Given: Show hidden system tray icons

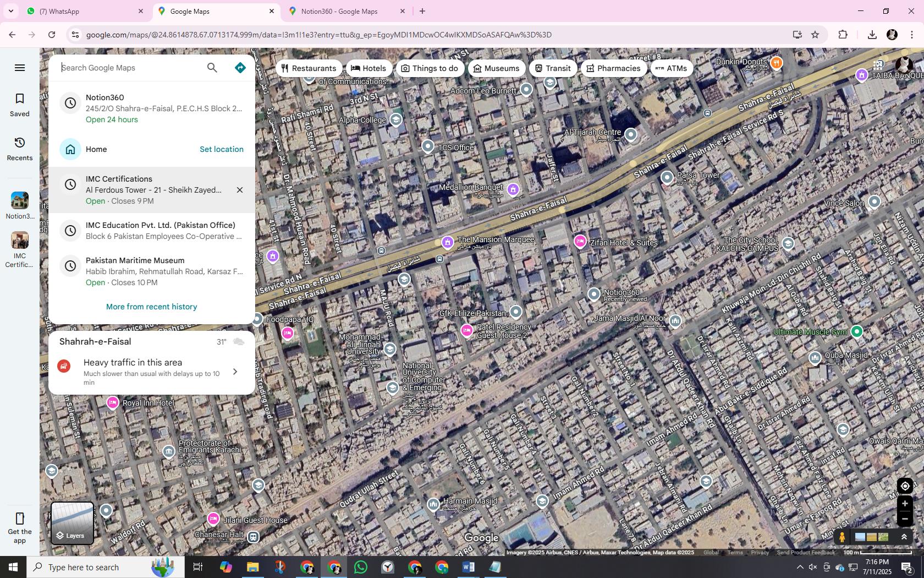Looking at the screenshot, I should coord(800,567).
